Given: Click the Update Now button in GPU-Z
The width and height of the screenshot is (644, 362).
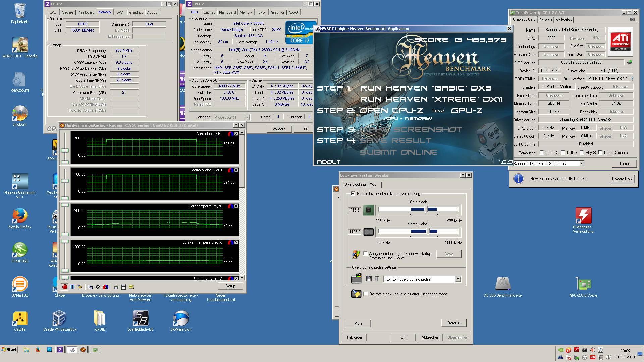Looking at the screenshot, I should click(x=622, y=179).
